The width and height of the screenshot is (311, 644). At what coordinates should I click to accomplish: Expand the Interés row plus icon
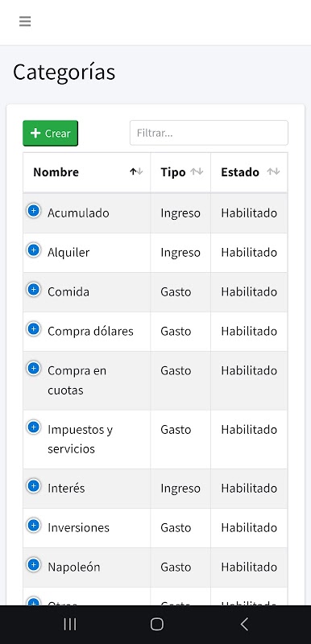click(x=33, y=486)
